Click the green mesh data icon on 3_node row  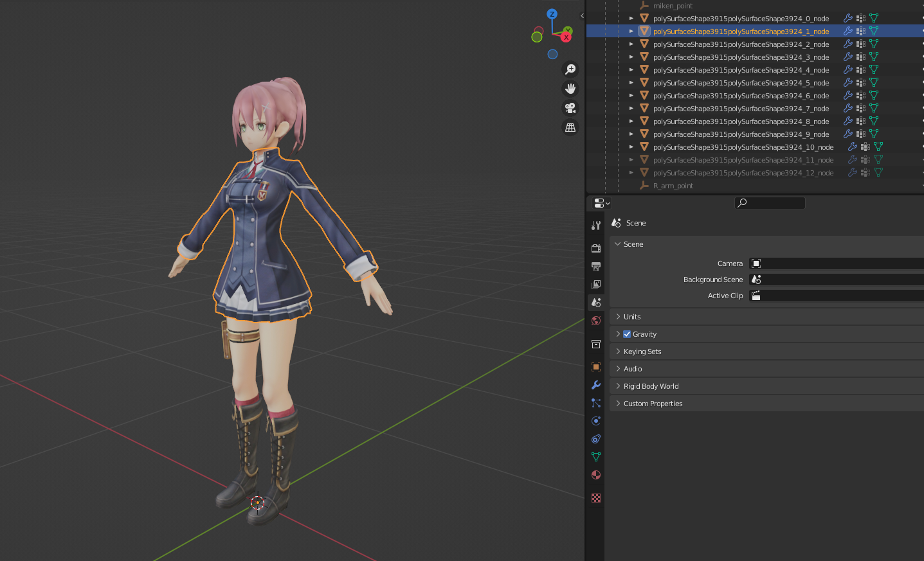pos(874,57)
